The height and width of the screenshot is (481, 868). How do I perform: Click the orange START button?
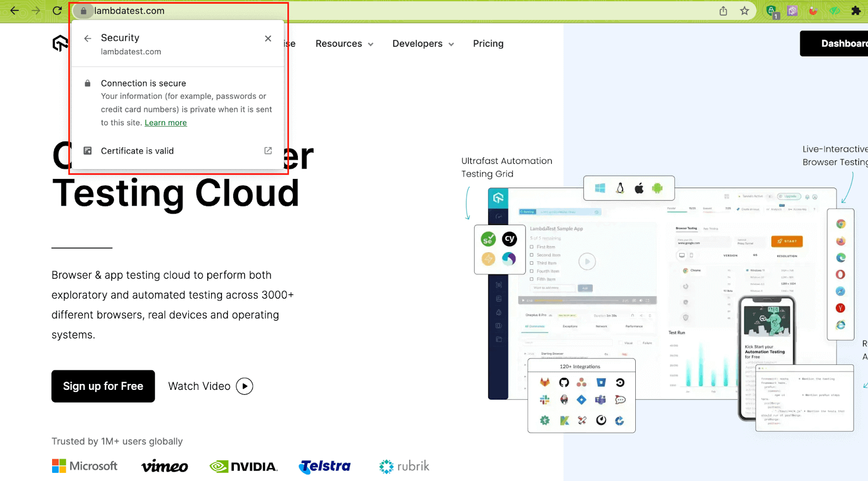click(x=787, y=241)
